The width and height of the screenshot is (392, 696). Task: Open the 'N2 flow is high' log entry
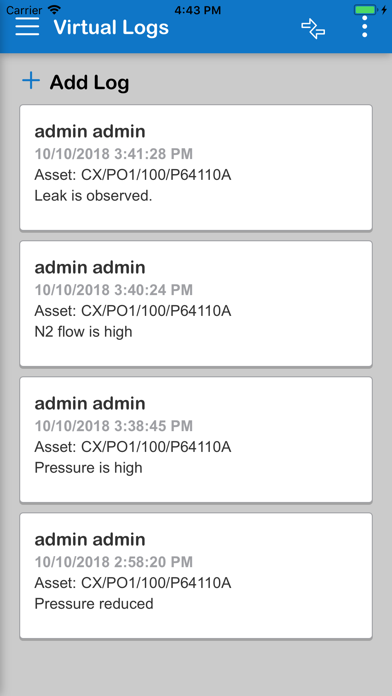point(196,304)
